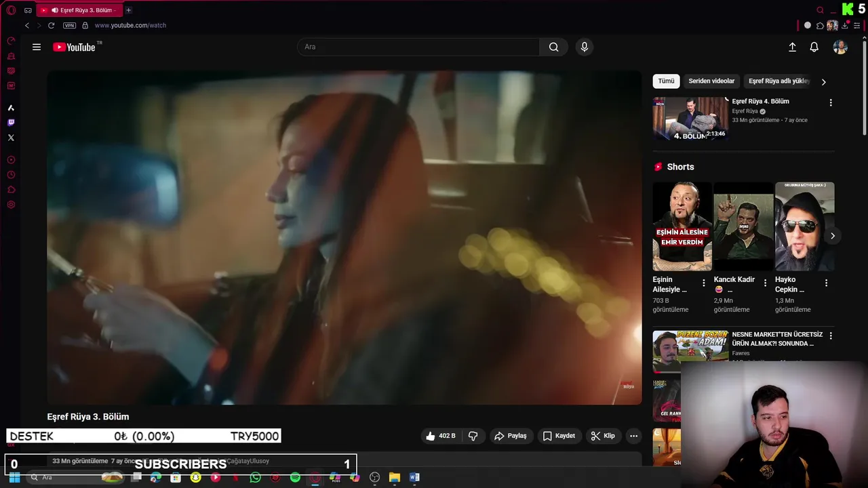Image resolution: width=868 pixels, height=488 pixels.
Task: Open Nesne Market'ten Ücretsiz video title
Action: [x=777, y=339]
